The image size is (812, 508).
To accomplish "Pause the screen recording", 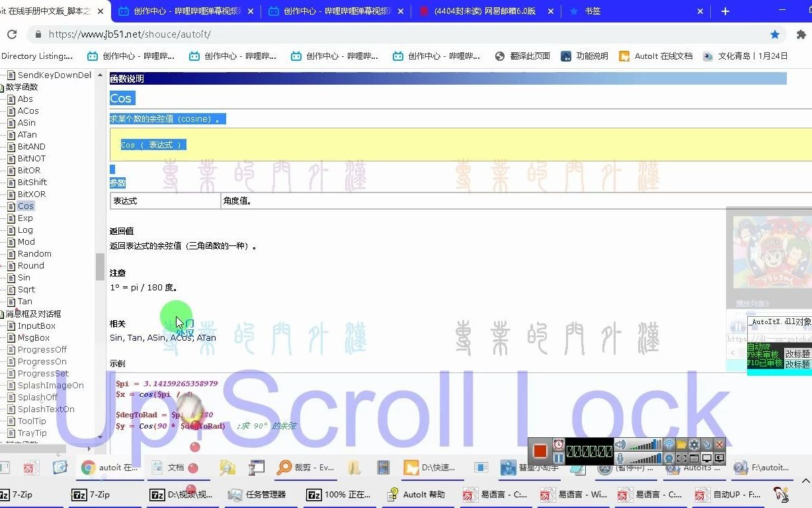I will (559, 458).
